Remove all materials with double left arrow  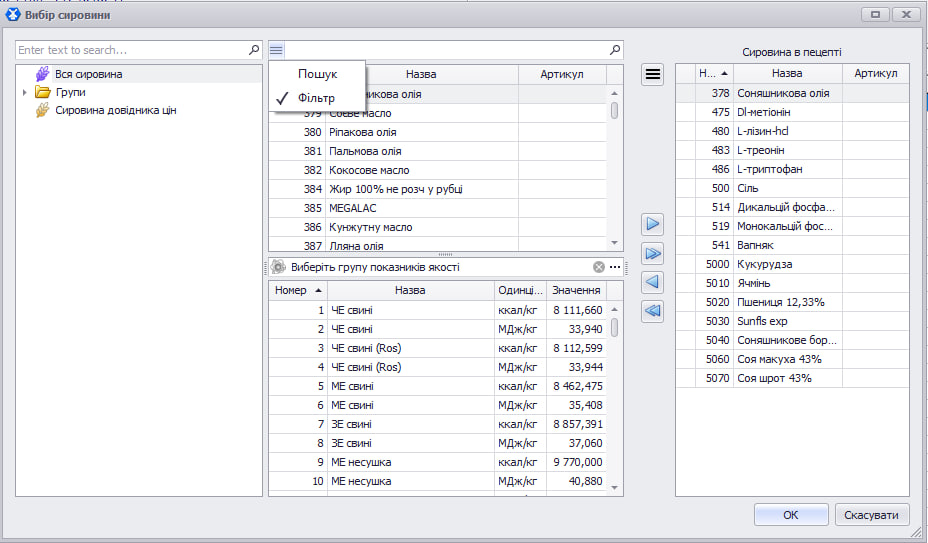pos(652,311)
